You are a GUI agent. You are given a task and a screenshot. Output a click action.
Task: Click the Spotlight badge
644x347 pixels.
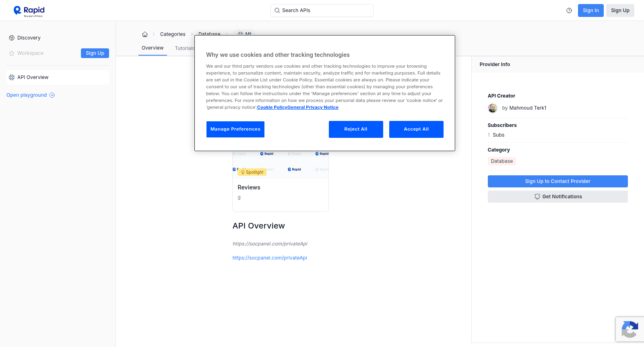(x=252, y=172)
